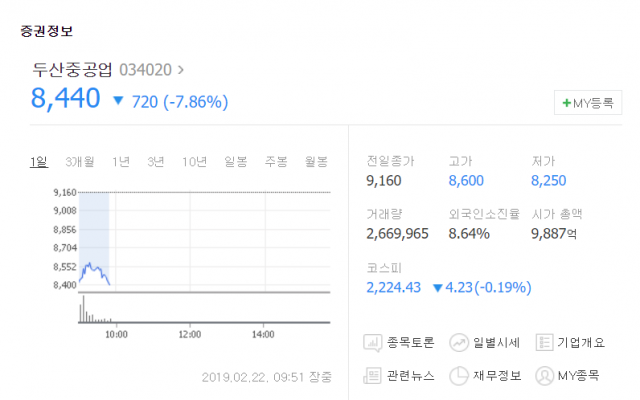The image size is (640, 400).
Task: Click the 외국인소진율 value 8.64%
Action: tap(469, 234)
